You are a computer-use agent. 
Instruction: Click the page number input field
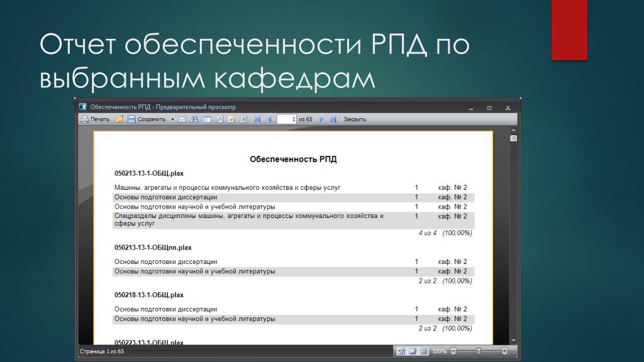287,119
